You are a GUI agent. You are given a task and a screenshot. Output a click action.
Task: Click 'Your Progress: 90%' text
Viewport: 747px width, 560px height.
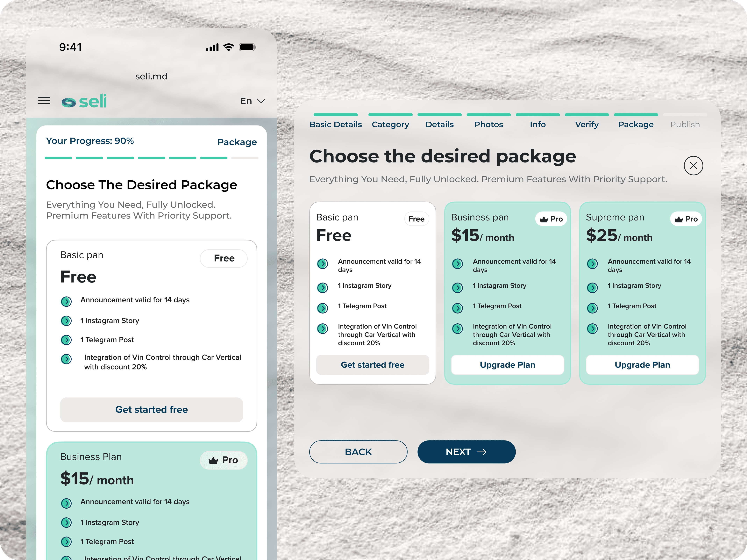[90, 141]
